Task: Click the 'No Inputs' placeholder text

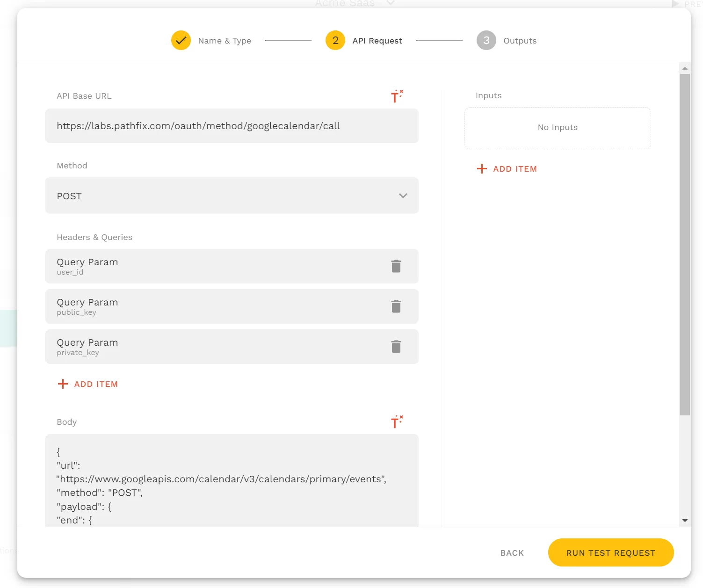Action: (558, 127)
